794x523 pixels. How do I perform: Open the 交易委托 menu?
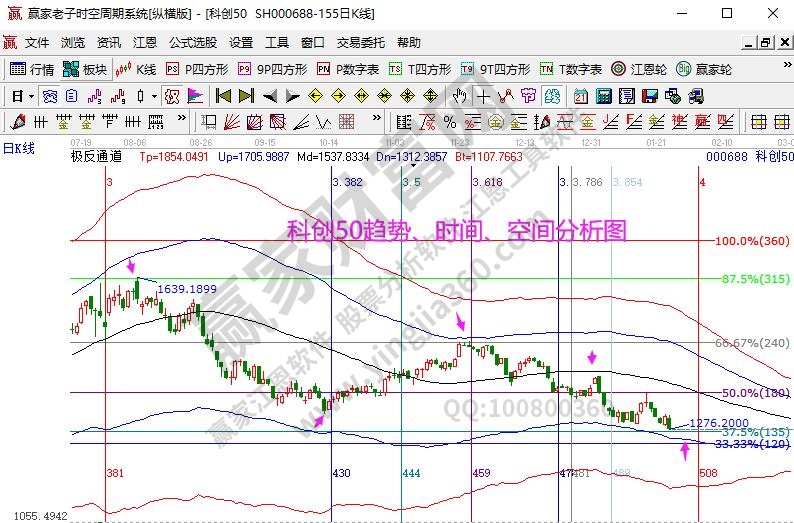click(360, 43)
